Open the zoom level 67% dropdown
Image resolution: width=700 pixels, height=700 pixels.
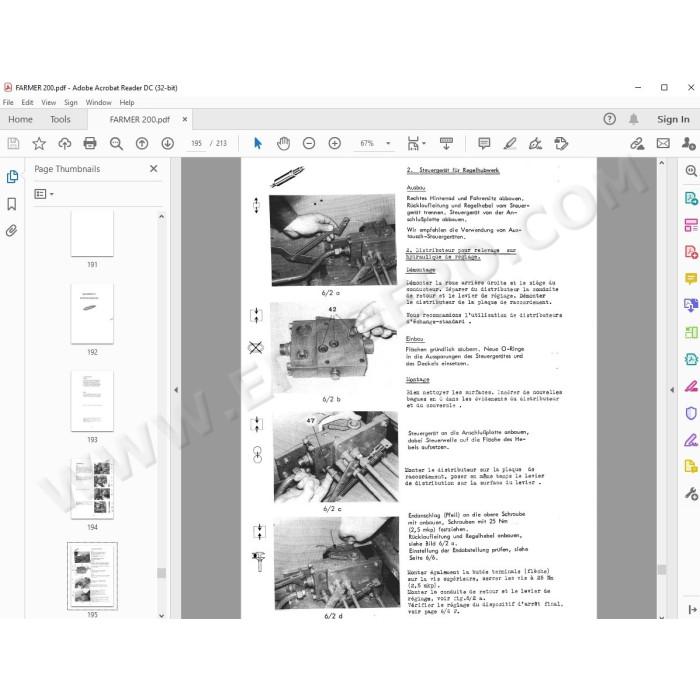pyautogui.click(x=388, y=143)
